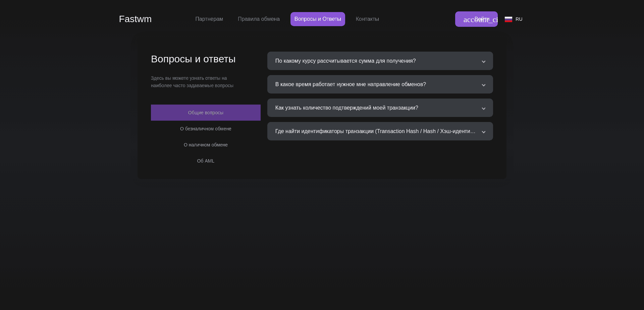Viewport: 644px width, 310px height.
Task: Select the Общие вопросы category tab
Action: [206, 113]
